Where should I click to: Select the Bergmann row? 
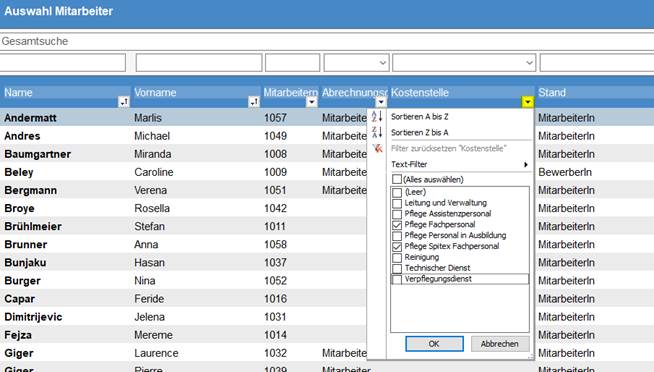[x=184, y=190]
